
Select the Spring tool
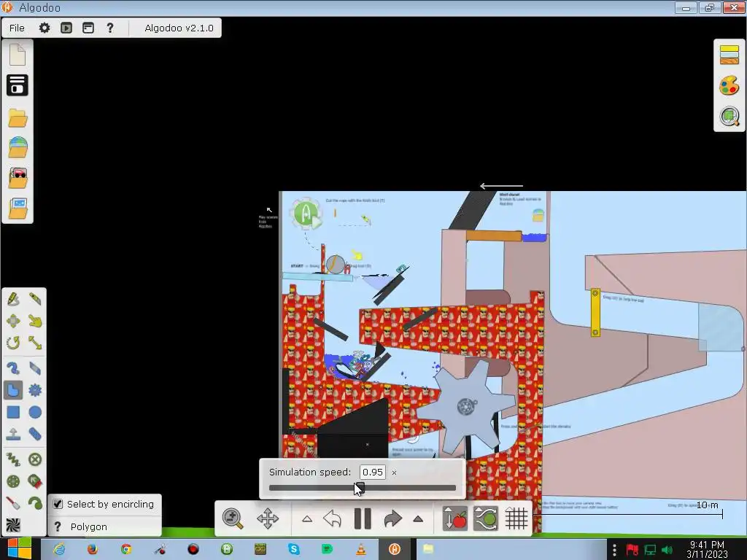(13, 459)
